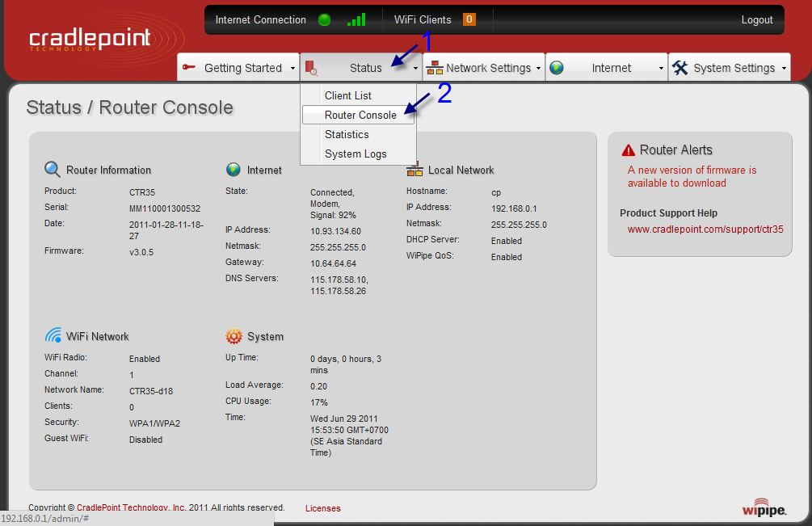The height and width of the screenshot is (526, 812).
Task: Click the product value CTR35
Action: click(142, 192)
